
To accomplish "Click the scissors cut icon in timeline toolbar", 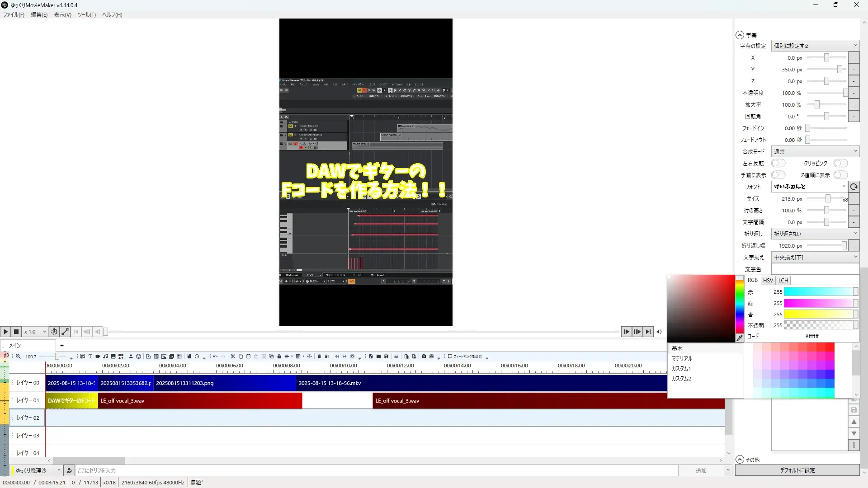I will coord(233,357).
